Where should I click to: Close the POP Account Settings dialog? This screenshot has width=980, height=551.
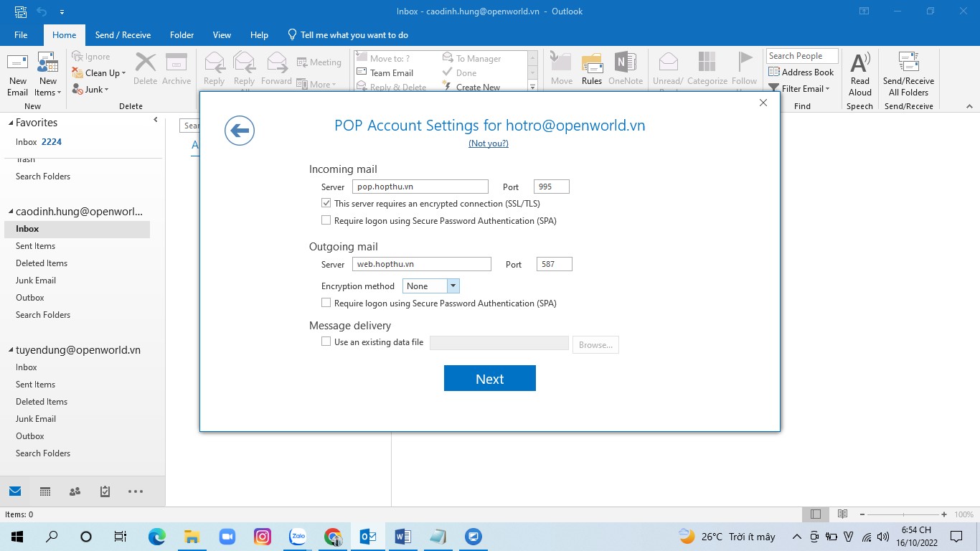tap(763, 103)
